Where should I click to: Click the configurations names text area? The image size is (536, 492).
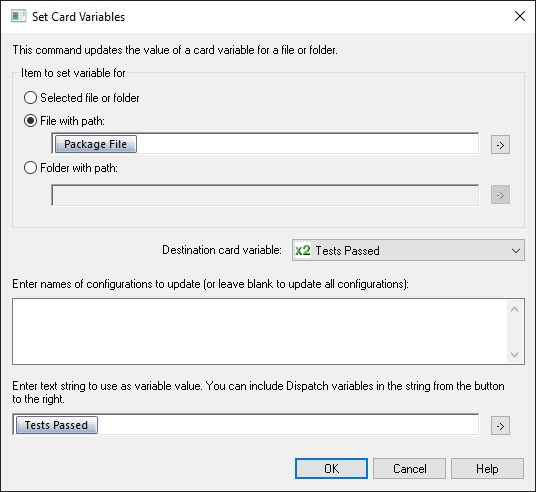268,331
